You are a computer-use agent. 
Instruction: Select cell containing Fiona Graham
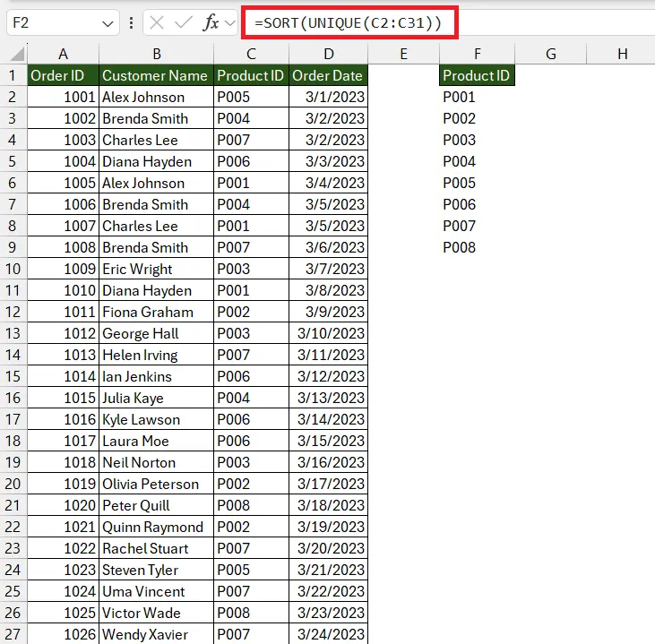(x=156, y=312)
